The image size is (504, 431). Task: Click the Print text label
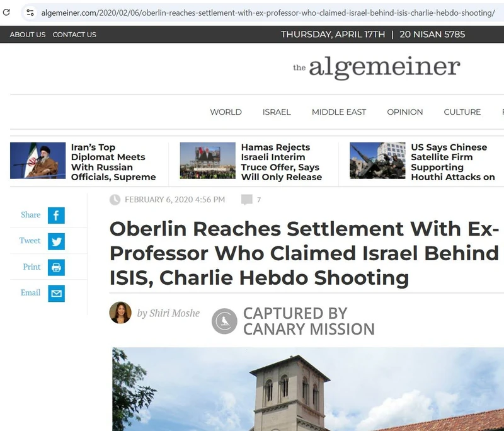[31, 267]
